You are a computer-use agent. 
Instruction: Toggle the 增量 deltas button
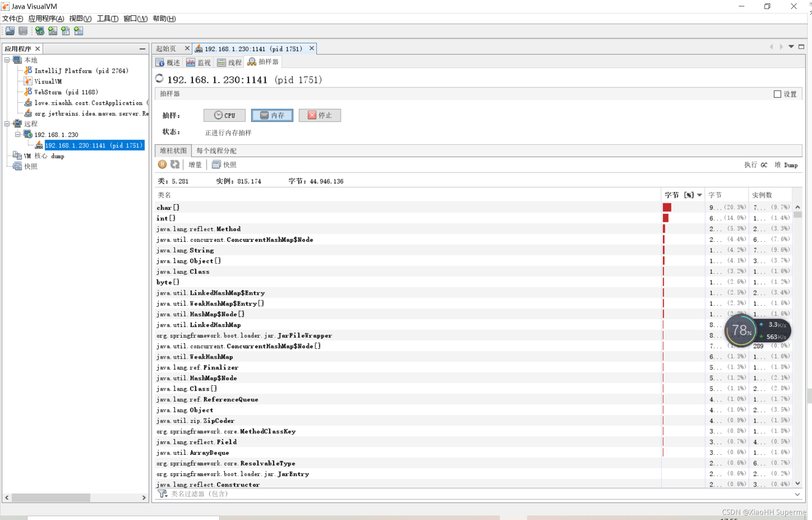(x=195, y=165)
